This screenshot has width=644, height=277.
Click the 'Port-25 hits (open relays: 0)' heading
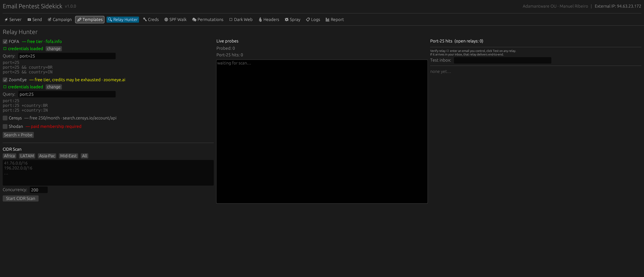coord(457,41)
